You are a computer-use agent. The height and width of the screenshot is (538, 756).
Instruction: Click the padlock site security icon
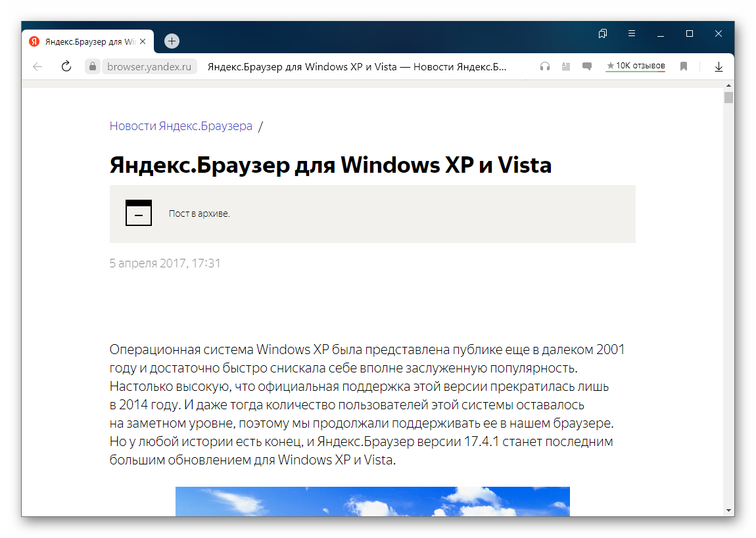point(93,66)
